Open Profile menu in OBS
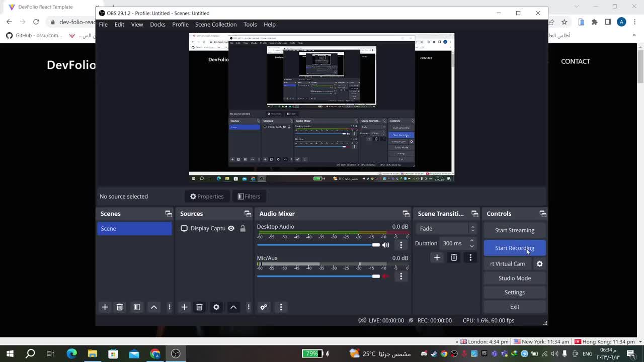 tap(180, 25)
